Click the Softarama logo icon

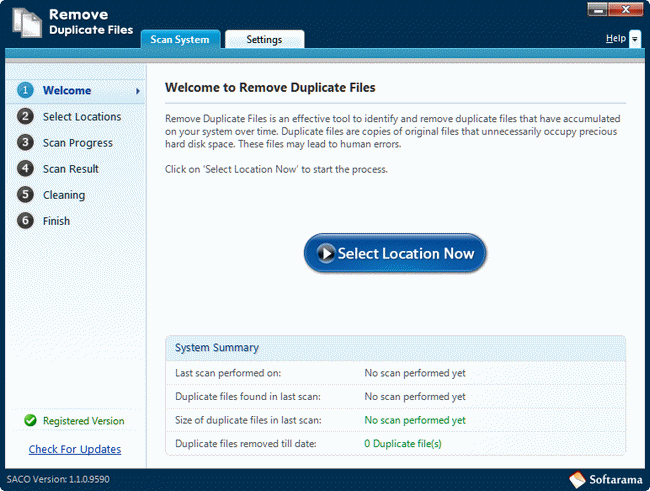click(x=577, y=480)
